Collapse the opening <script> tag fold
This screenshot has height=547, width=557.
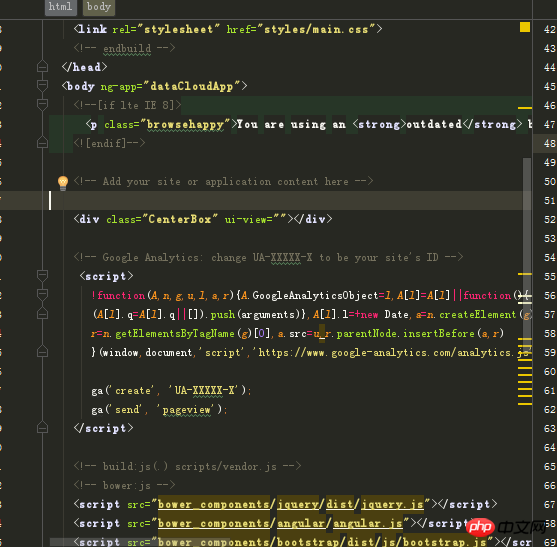(42, 275)
